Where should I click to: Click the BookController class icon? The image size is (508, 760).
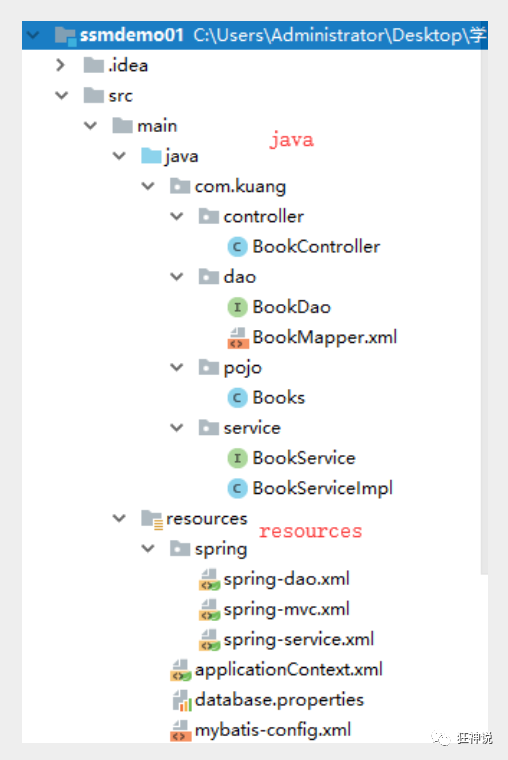237,247
